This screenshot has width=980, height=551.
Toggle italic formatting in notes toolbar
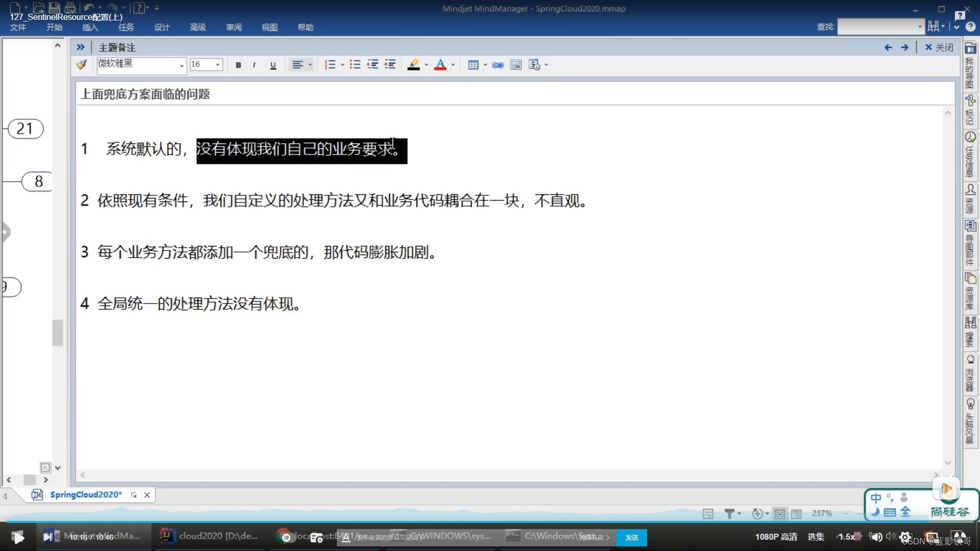[x=254, y=65]
